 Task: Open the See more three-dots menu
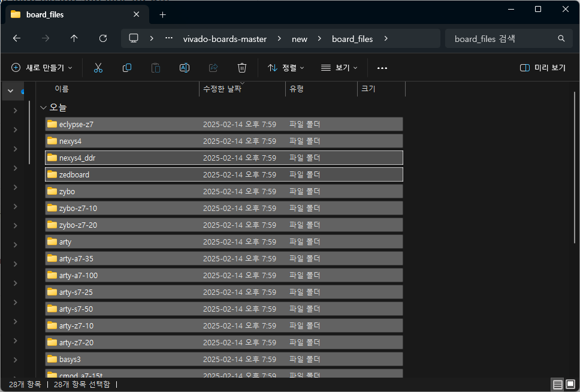point(382,68)
